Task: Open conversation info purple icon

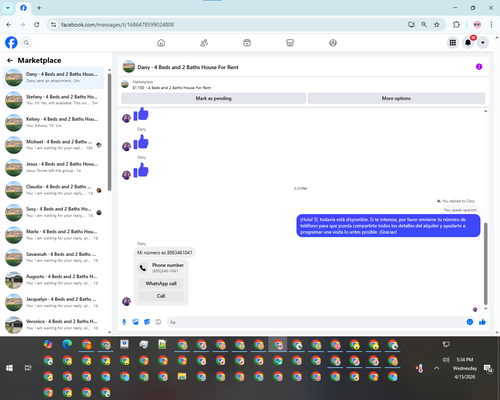Action: tap(479, 67)
